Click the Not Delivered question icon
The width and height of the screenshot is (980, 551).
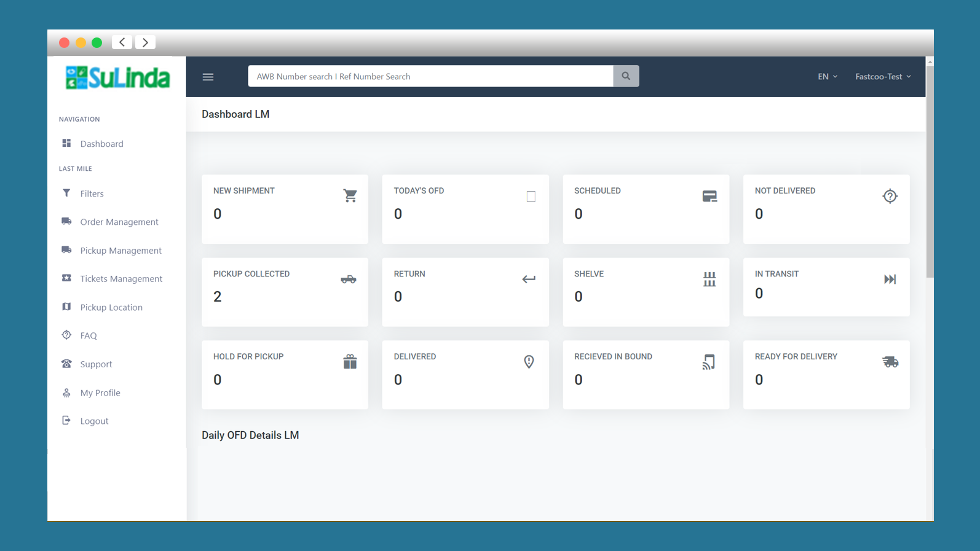click(x=890, y=197)
